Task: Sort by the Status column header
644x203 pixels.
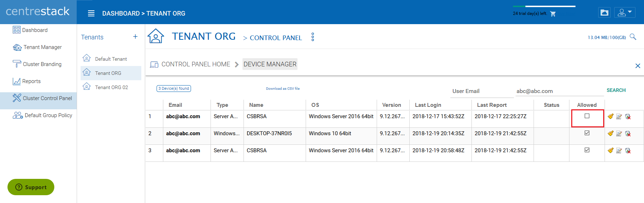Action: (x=551, y=105)
